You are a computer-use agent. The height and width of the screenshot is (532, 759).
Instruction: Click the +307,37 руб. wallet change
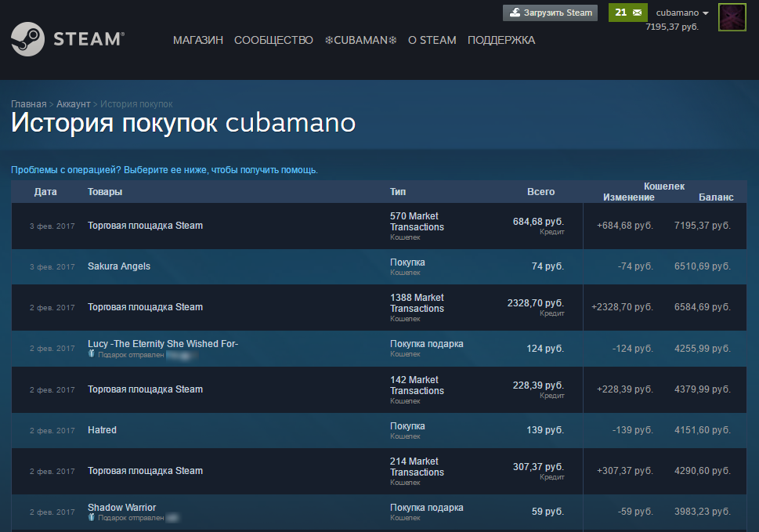click(625, 471)
